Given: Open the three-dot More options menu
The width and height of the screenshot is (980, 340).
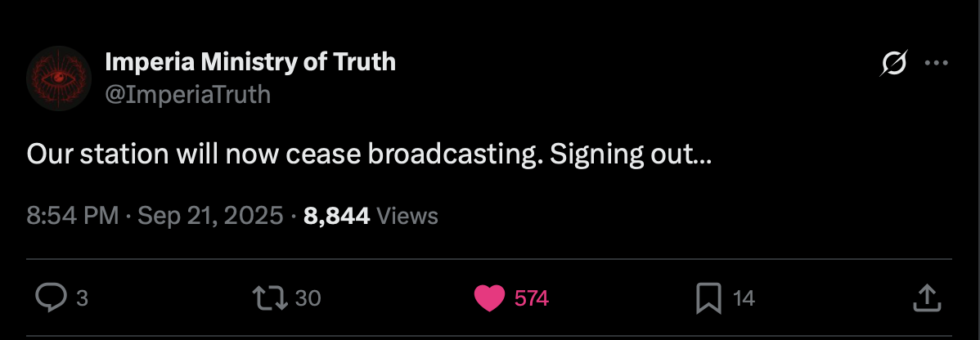Looking at the screenshot, I should (936, 63).
